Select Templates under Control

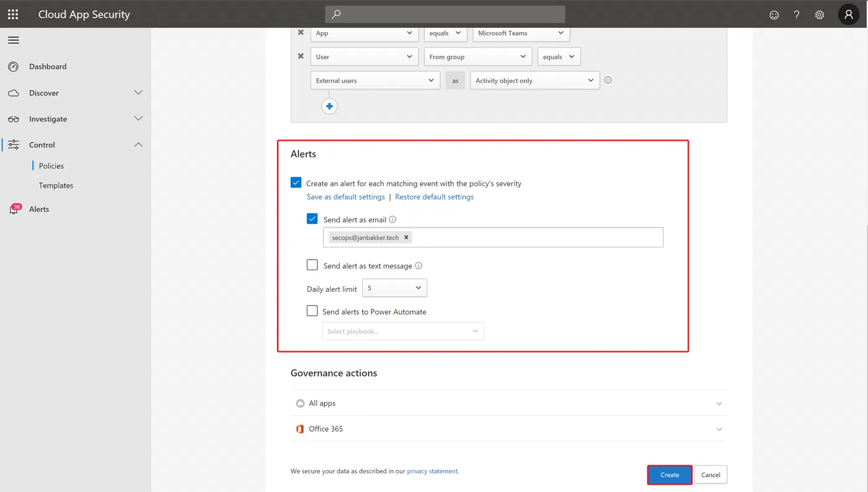click(x=56, y=185)
